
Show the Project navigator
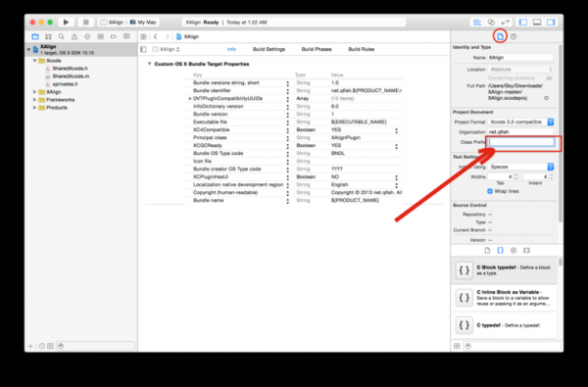click(x=35, y=36)
